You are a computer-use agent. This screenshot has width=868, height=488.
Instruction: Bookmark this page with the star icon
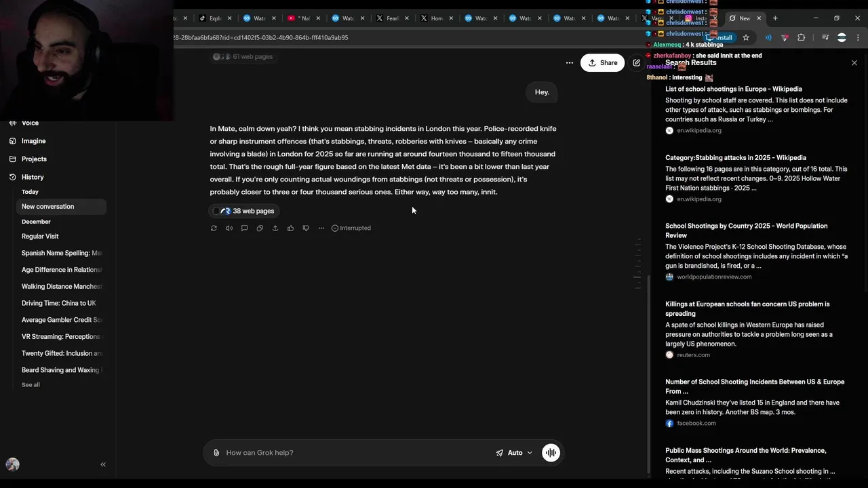[746, 38]
